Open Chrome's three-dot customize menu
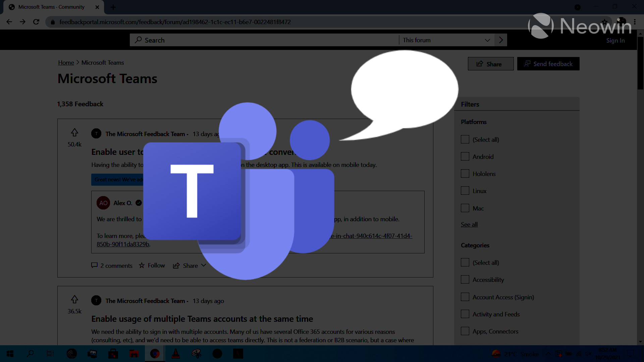 pos(635,22)
